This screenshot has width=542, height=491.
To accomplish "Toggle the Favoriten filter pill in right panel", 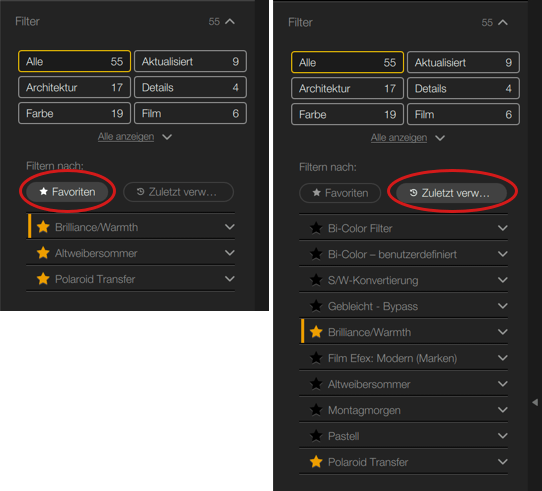I will point(340,193).
